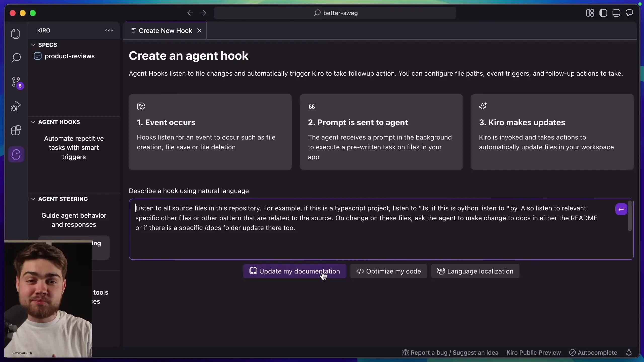This screenshot has width=644, height=362.
Task: Click the '3. Kiro makes updates' heading
Action: [x=522, y=122]
